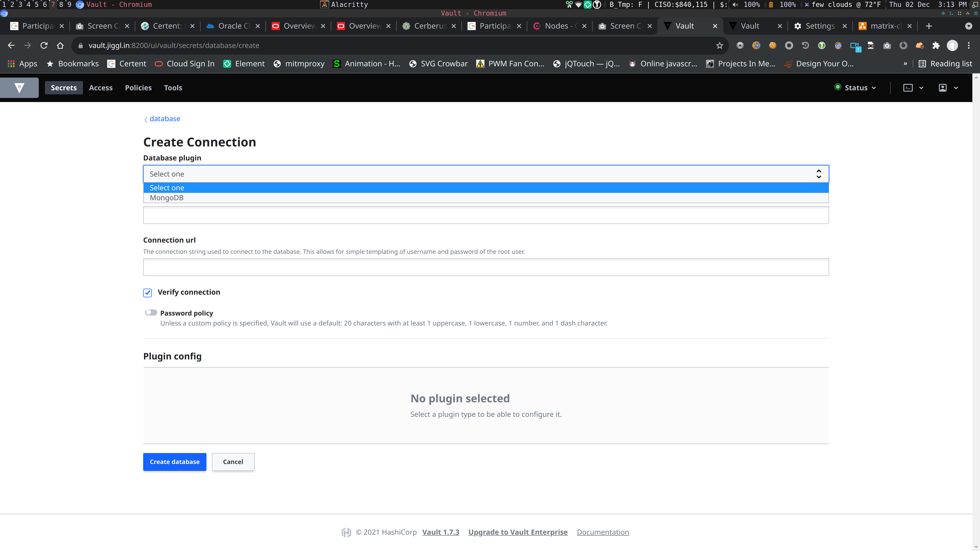Click the Vault logo home icon
Screen dimensions: 980x551
pyautogui.click(x=19, y=88)
